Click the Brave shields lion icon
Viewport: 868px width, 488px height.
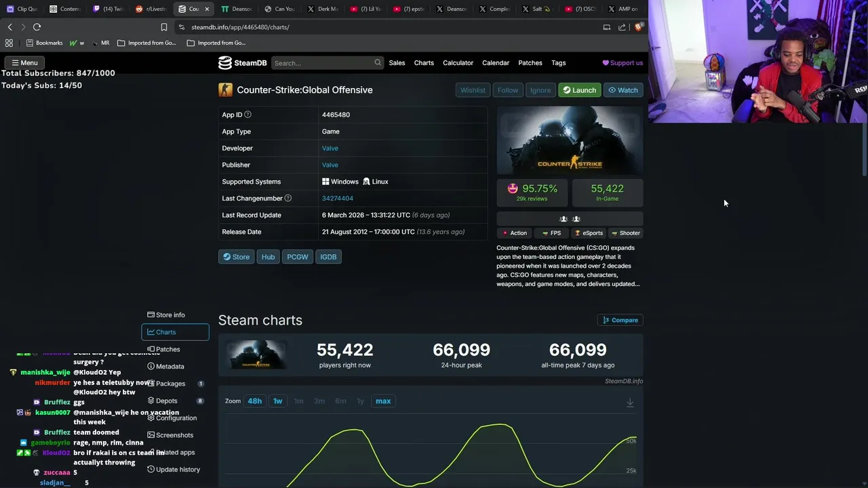point(638,27)
